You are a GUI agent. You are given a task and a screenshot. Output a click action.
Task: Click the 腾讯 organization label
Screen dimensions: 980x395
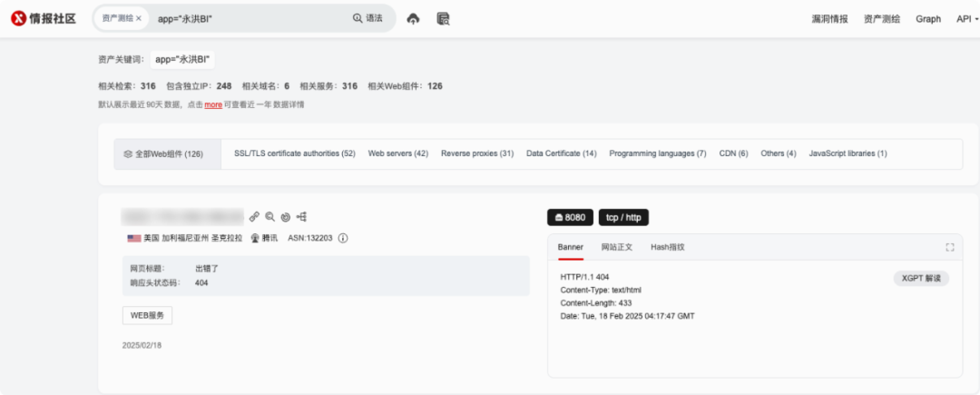(x=270, y=238)
